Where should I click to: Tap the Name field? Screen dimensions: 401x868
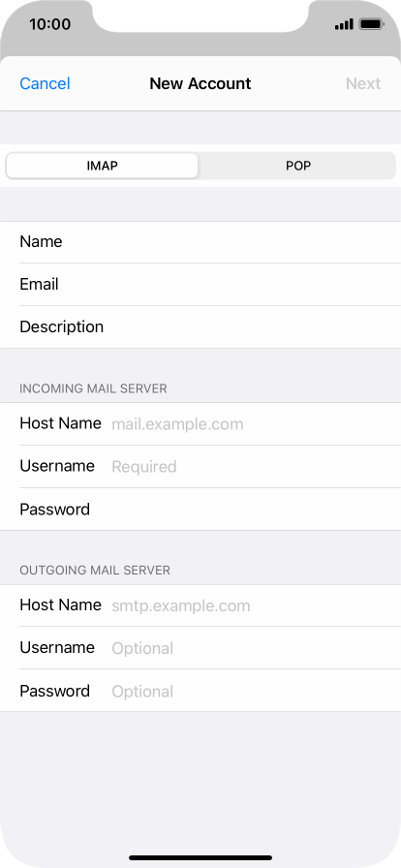tap(200, 242)
